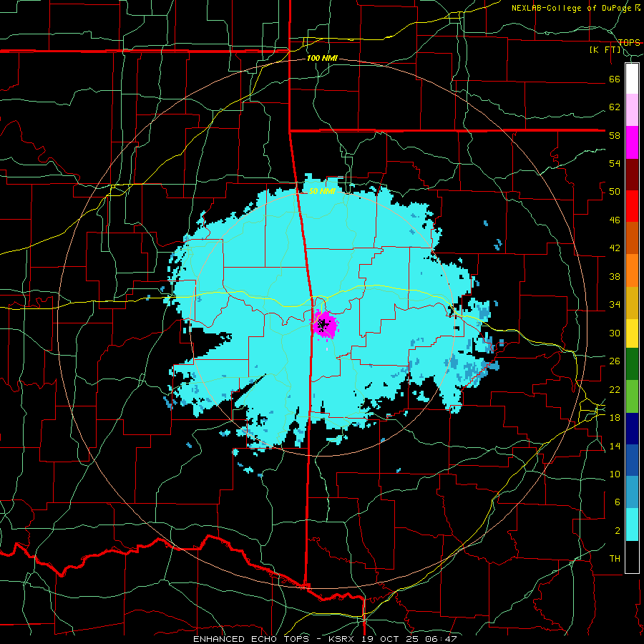Click the cyan 10 K FT legend swatch
Image resolution: width=644 pixels, height=644 pixels.
632,525
